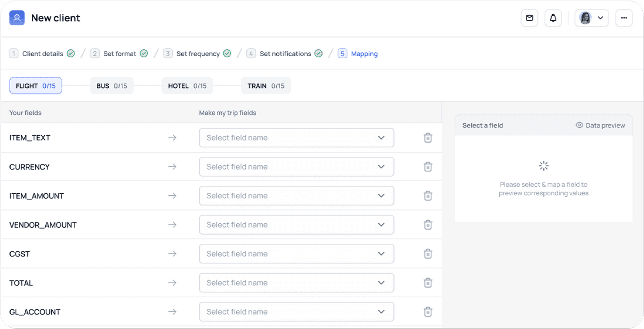Click the GL_ACCOUNT Select field name box
Viewport: 644px width, 329px height.
click(296, 312)
